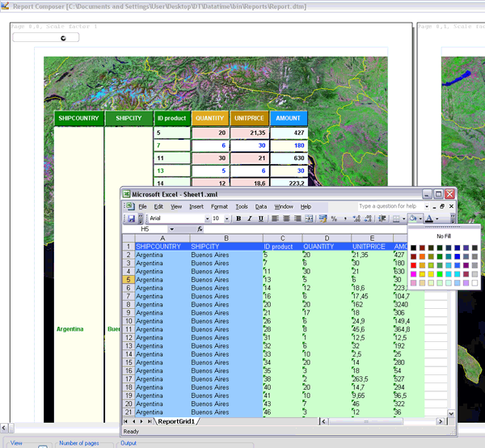The width and height of the screenshot is (485, 448).
Task: Click the input box on the report page
Action: 45,38
